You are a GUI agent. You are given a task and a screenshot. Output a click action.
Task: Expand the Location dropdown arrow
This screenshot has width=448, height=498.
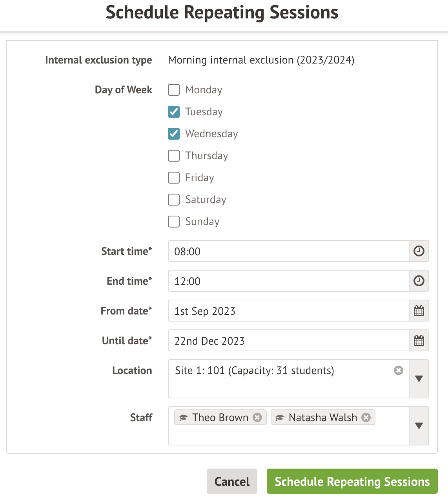(x=419, y=379)
